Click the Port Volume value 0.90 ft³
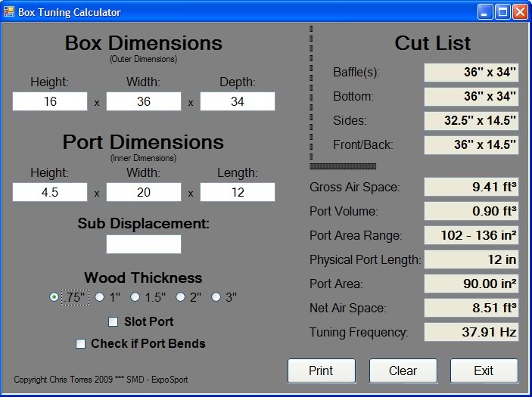 (x=471, y=211)
